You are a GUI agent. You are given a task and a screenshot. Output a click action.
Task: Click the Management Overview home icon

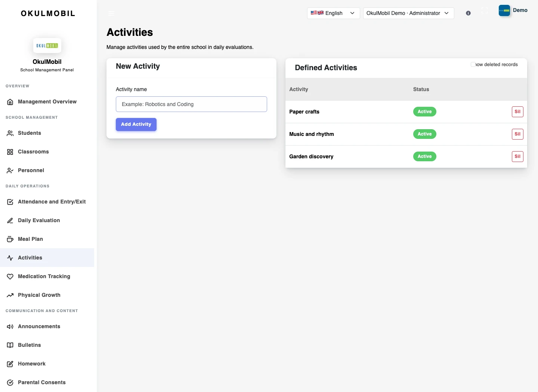click(10, 102)
